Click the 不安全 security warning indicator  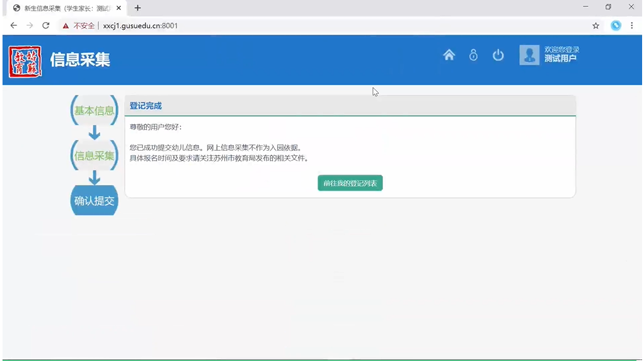[79, 26]
